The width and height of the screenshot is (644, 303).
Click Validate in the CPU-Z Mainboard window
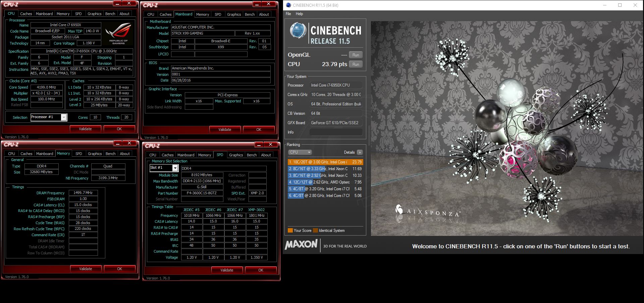(225, 130)
